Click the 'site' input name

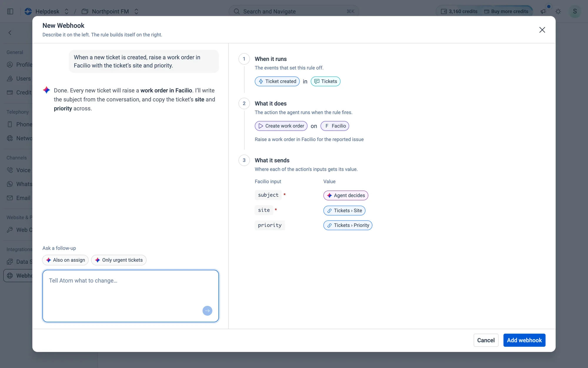(264, 210)
